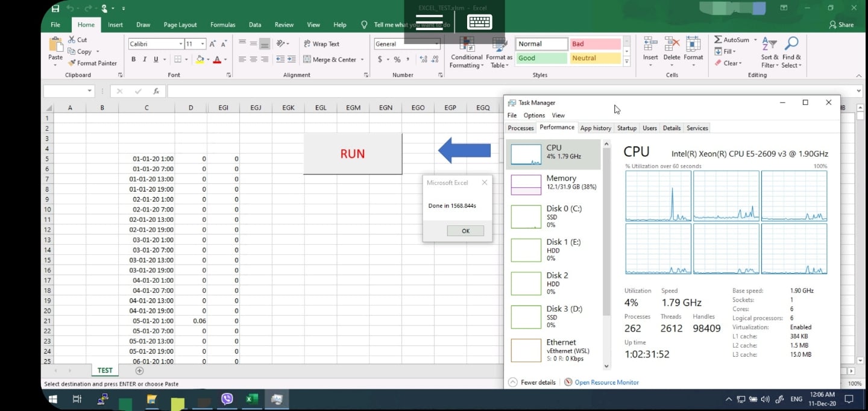The width and height of the screenshot is (868, 411).
Task: Click OK in the Microsoft Excel dialog
Action: 465,231
